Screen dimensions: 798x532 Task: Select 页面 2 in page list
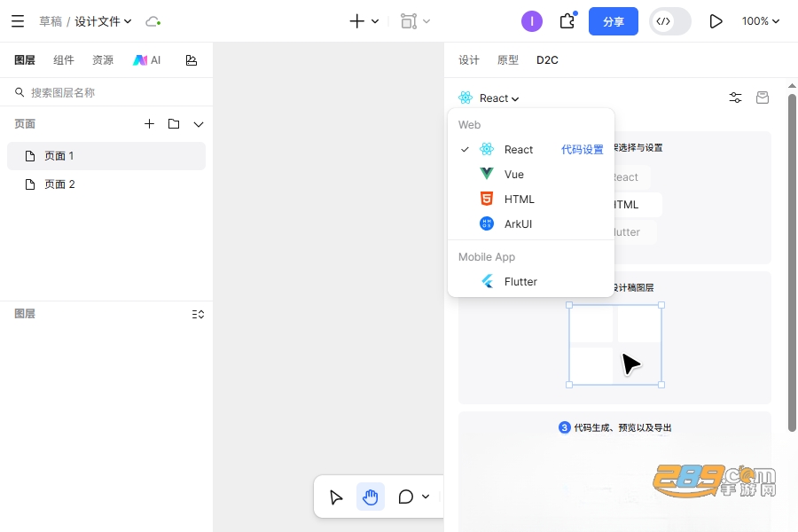click(x=106, y=184)
